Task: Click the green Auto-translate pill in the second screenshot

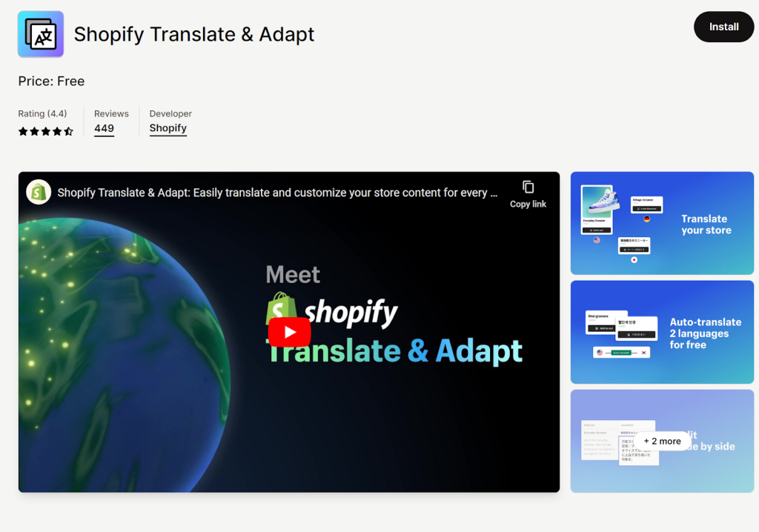Action: (620, 353)
